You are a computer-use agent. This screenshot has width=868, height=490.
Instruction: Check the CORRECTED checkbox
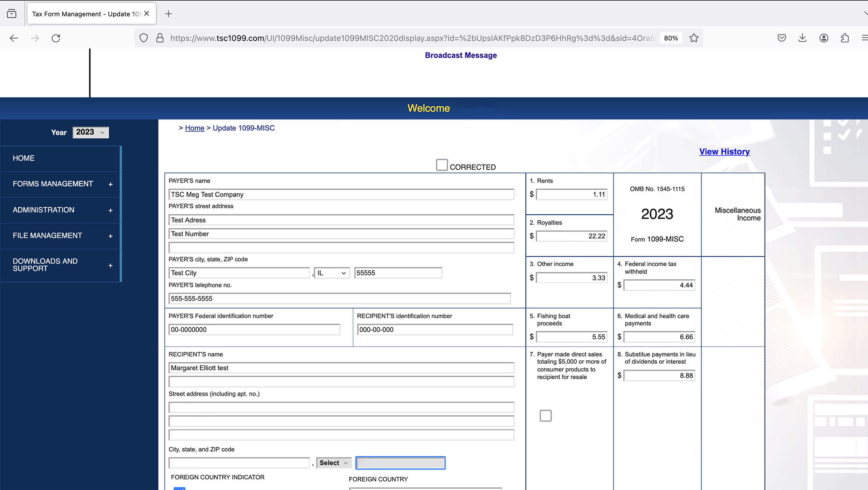click(442, 165)
